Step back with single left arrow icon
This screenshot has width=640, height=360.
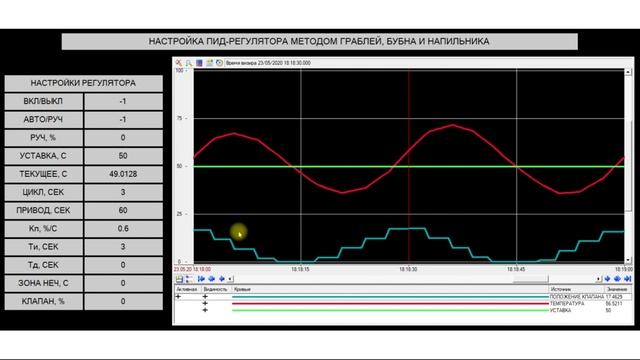tap(222, 279)
